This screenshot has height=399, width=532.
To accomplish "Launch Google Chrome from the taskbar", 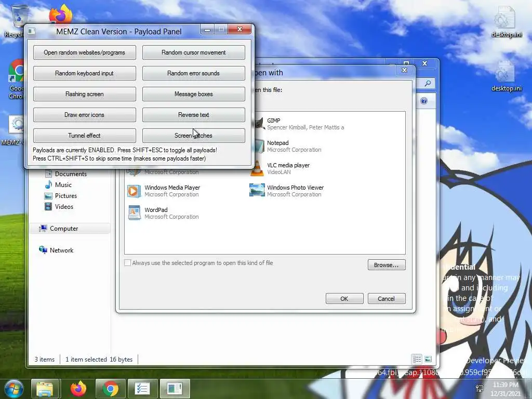I will pos(111,389).
